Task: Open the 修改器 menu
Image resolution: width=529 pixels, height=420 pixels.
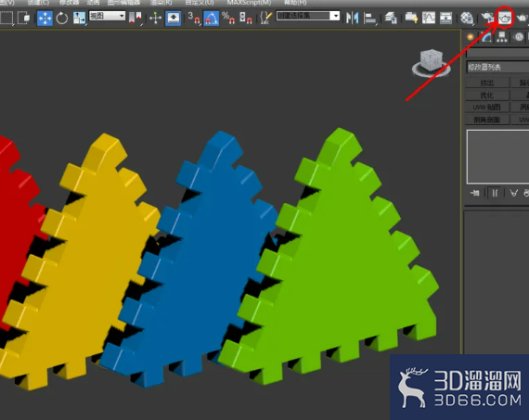Action: 69,3
